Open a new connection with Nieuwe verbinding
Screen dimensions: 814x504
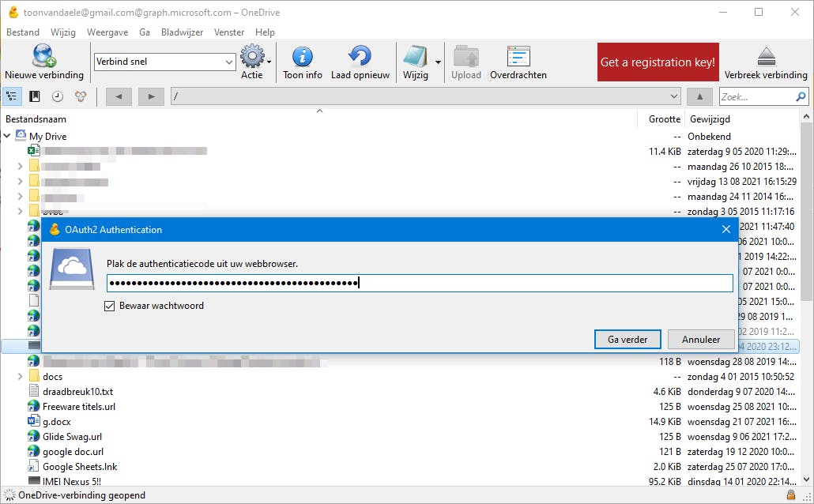44,62
